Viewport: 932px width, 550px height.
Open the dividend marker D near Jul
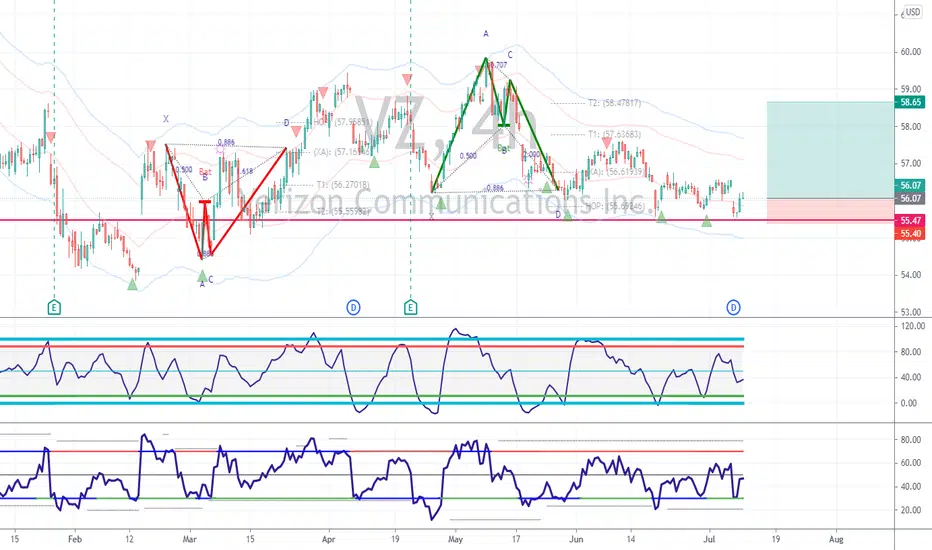tap(733, 307)
